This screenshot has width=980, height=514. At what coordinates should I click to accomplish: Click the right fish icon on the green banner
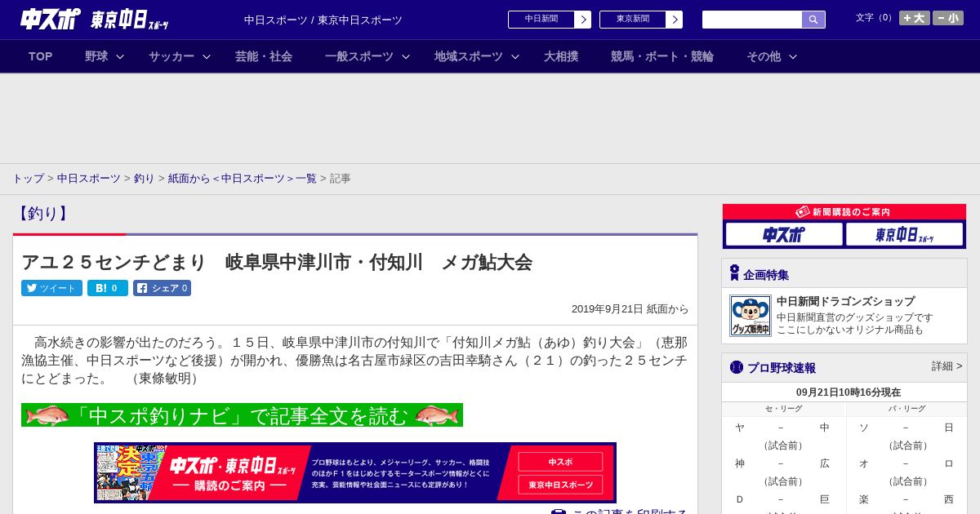coord(437,415)
